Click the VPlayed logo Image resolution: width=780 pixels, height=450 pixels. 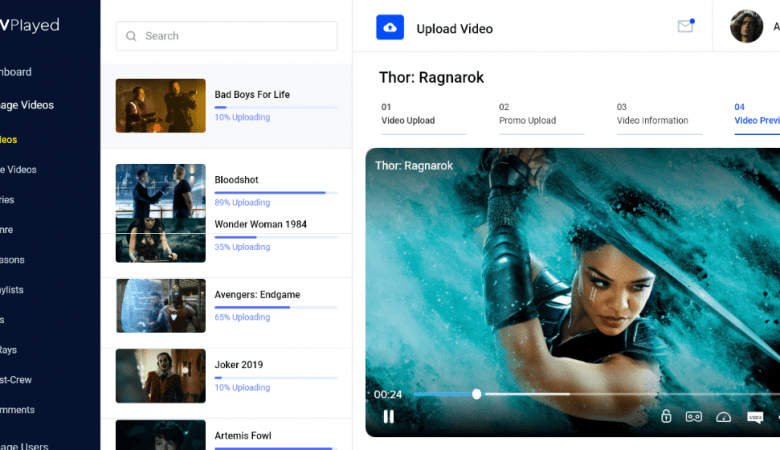(x=29, y=25)
